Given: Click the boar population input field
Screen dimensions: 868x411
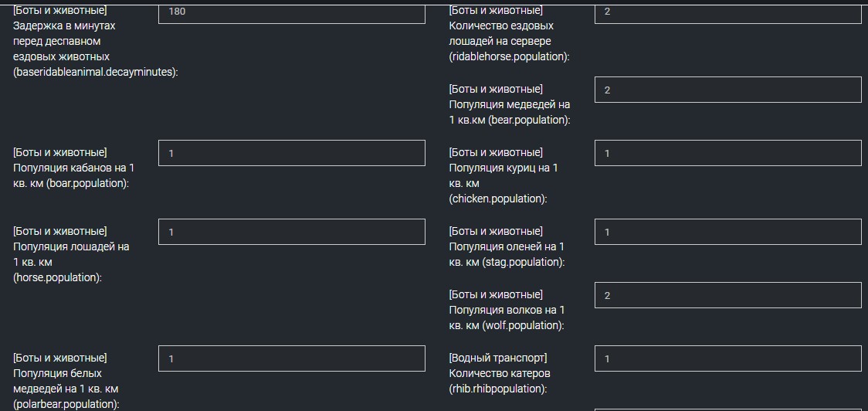Looking at the screenshot, I should (291, 153).
